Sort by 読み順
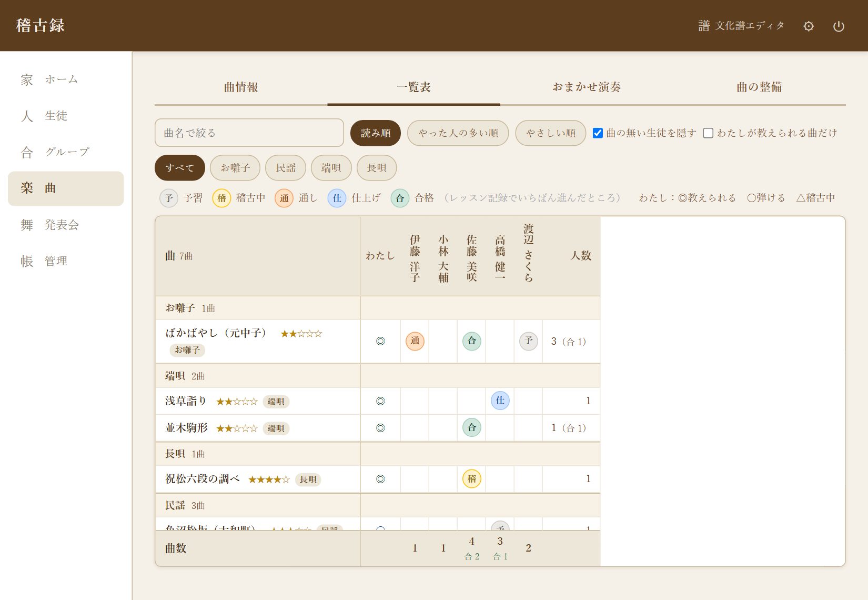This screenshot has width=868, height=600. (376, 133)
